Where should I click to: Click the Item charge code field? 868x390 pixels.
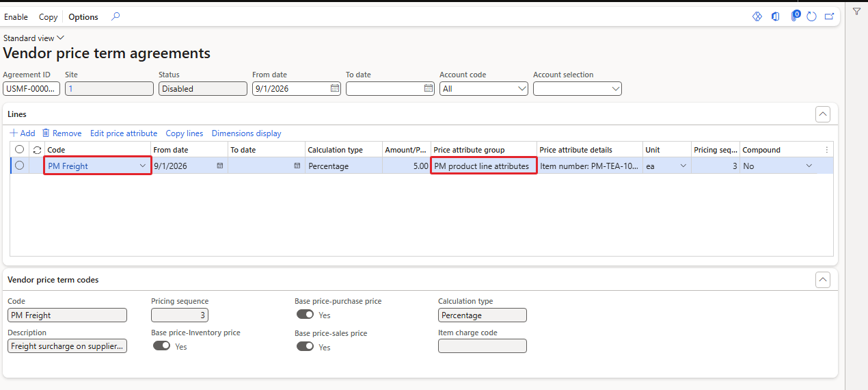coord(483,346)
